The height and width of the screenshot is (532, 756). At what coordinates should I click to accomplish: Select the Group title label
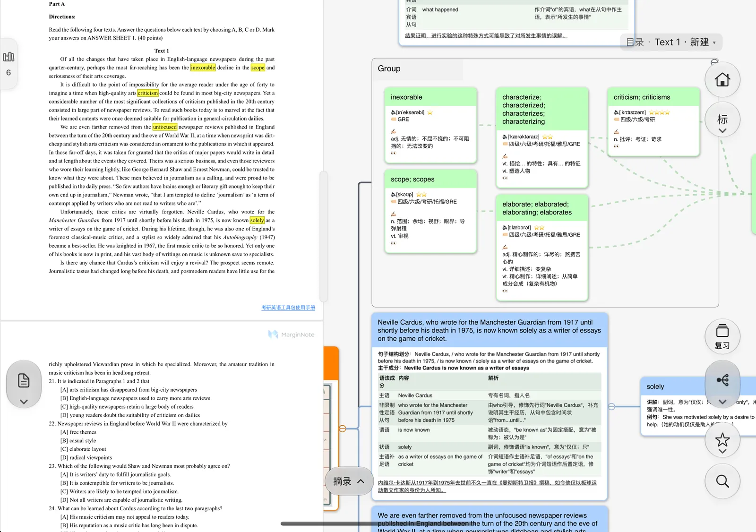pyautogui.click(x=389, y=69)
